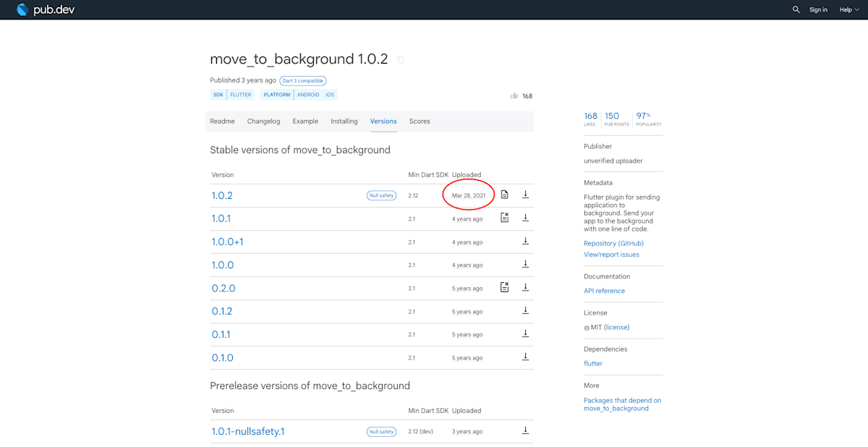Open prerelease 1.0.1-nullsafety.1 link
The width and height of the screenshot is (868, 447).
(x=248, y=431)
